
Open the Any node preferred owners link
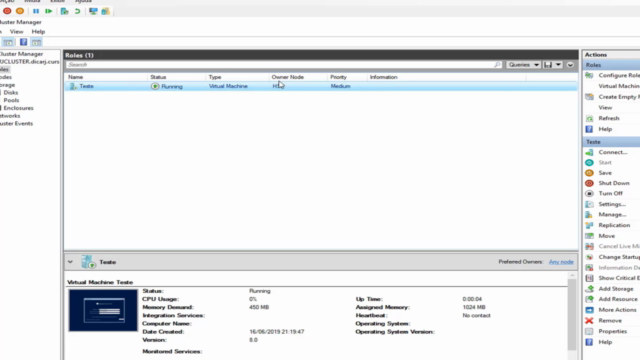point(561,262)
